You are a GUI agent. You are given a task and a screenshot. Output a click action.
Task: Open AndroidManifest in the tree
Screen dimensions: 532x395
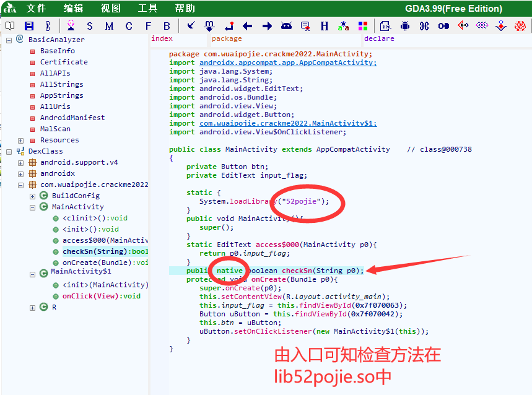(x=72, y=118)
